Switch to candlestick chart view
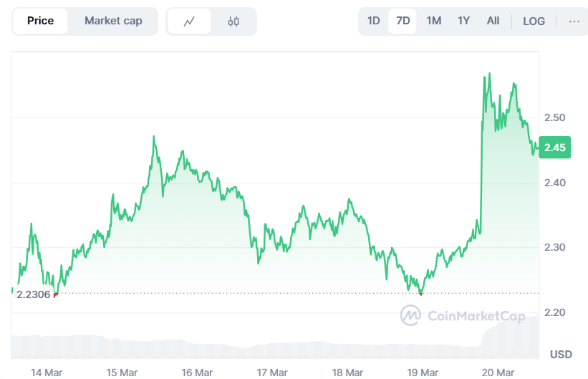This screenshot has width=588, height=379. pos(233,21)
